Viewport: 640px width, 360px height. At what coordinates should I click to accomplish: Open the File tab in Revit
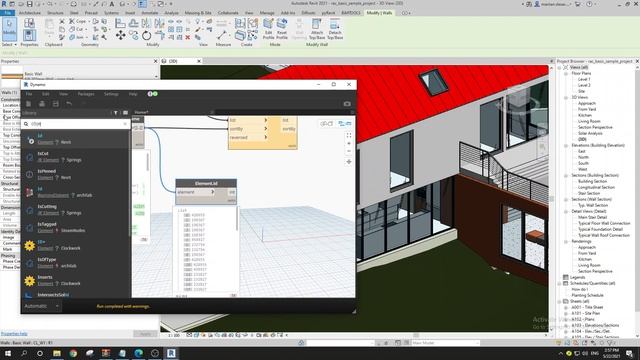[x=7, y=13]
